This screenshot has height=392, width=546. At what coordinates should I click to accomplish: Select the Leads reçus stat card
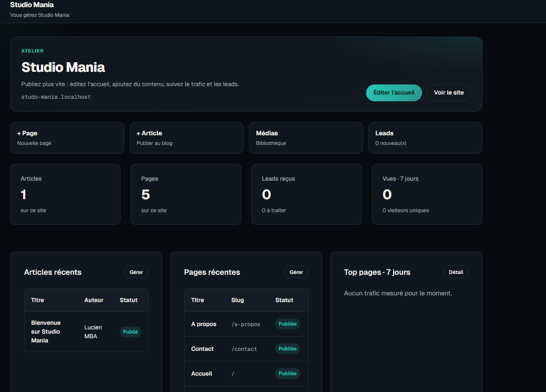click(x=306, y=194)
